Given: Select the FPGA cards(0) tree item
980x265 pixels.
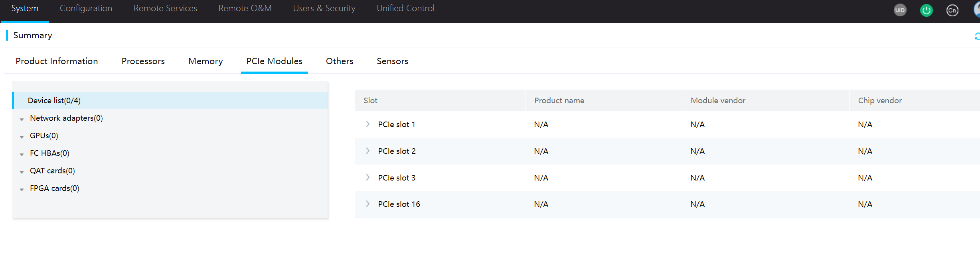Looking at the screenshot, I should [x=55, y=188].
